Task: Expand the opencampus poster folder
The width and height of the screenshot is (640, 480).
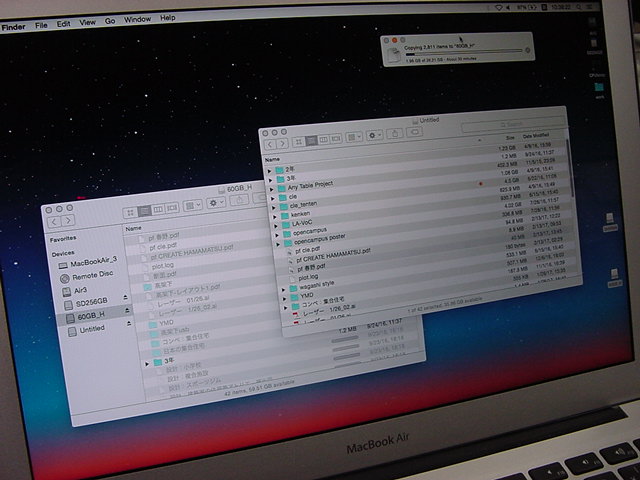Action: [279, 244]
